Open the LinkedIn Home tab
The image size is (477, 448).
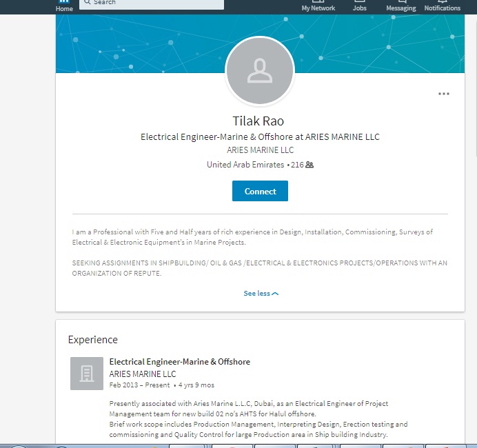coord(64,6)
